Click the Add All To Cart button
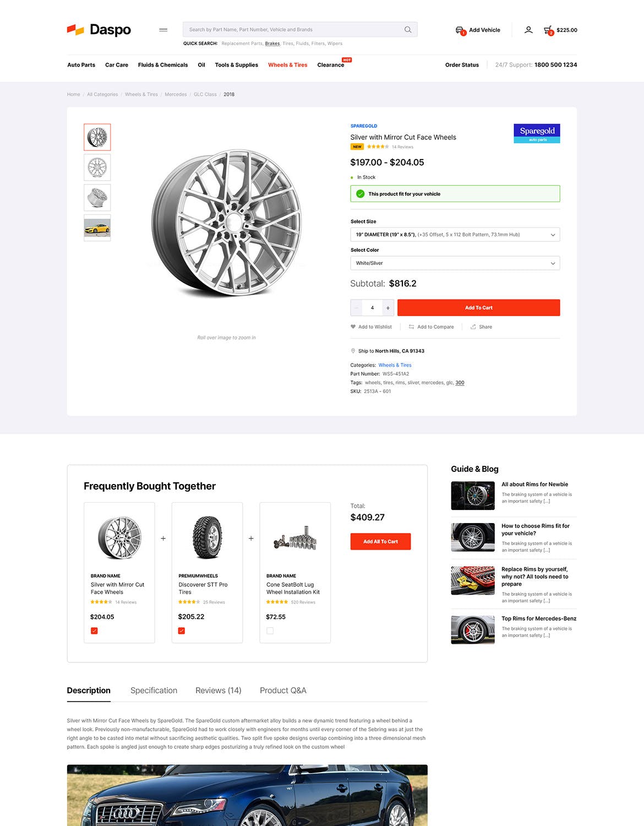The image size is (644, 826). click(x=380, y=541)
